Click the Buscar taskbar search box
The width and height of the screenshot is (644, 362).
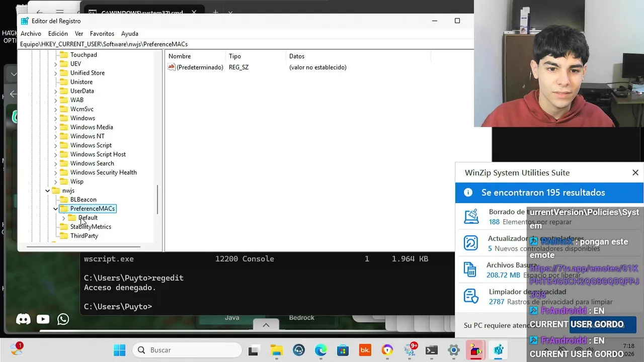pos(187,350)
